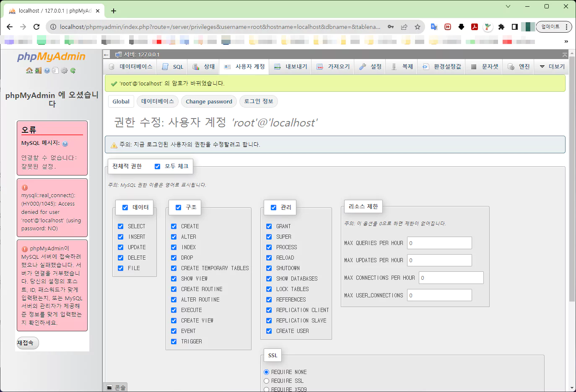The width and height of the screenshot is (576, 392).
Task: Open the 환경설정값 tab
Action: point(442,67)
